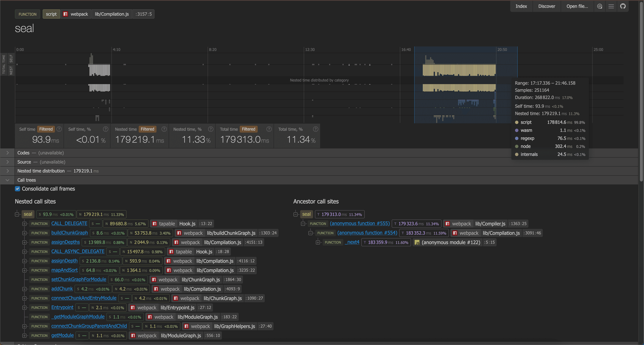The image size is (644, 345).
Task: Toggle the NEST chart mode label
Action: pyautogui.click(x=11, y=70)
